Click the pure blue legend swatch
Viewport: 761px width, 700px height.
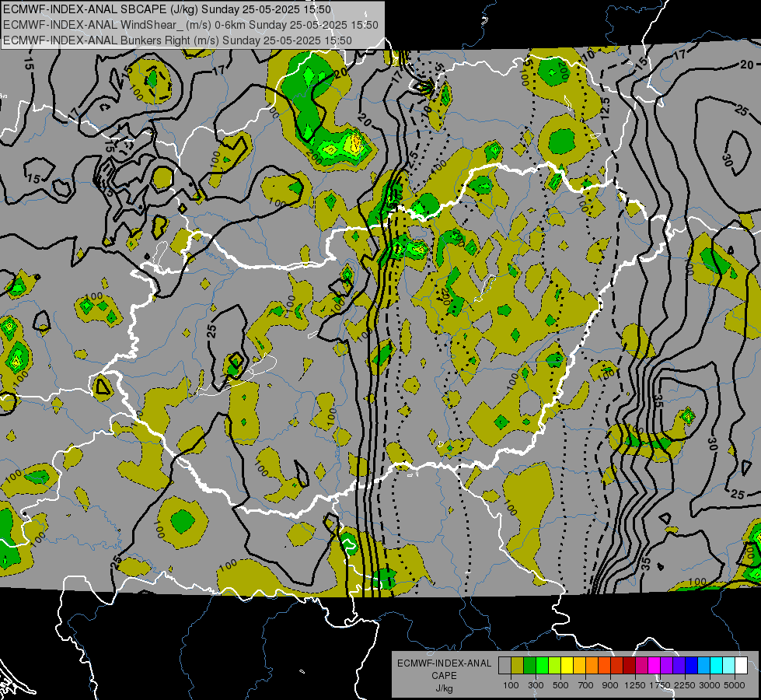click(x=692, y=666)
